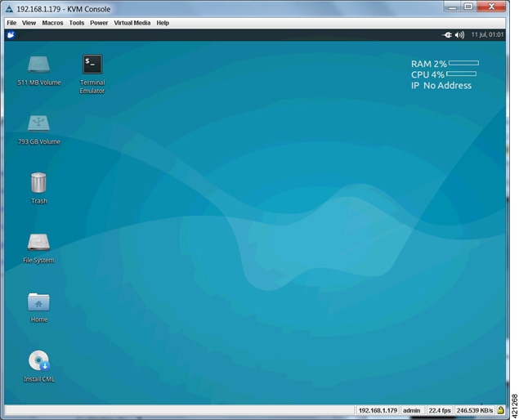Click the lock icon in status bar

pos(500,410)
